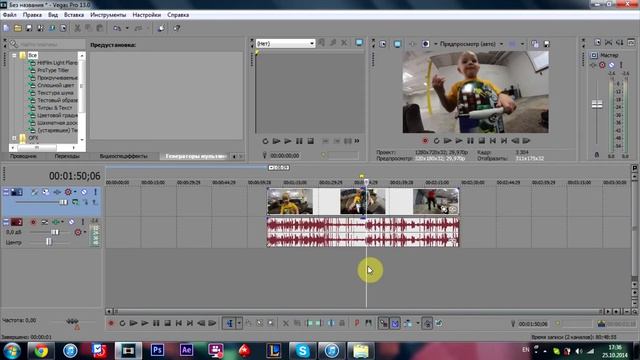640x360 pixels.
Task: Open the Trimmer '(Нет)' media dropdown
Action: pos(312,43)
